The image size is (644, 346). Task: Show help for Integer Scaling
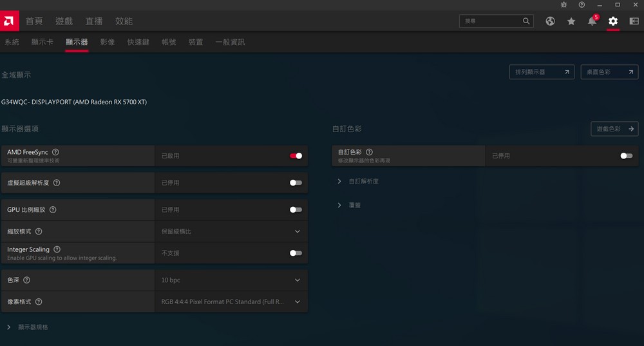pos(57,249)
